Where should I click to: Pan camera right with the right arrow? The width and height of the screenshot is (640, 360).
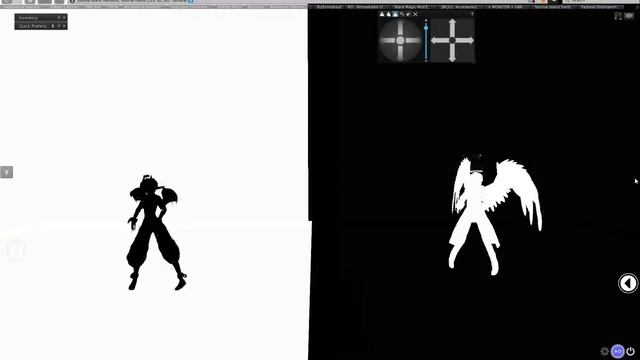465,40
